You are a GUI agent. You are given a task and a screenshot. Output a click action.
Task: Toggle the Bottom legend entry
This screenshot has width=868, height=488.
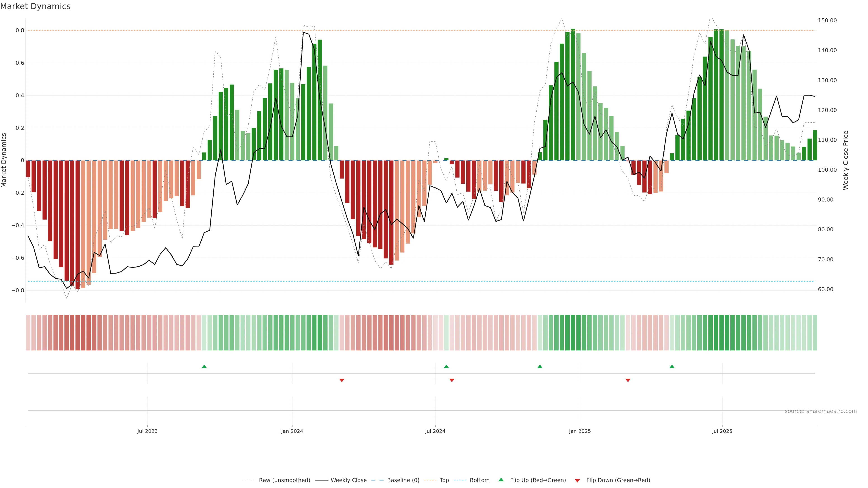pos(479,480)
